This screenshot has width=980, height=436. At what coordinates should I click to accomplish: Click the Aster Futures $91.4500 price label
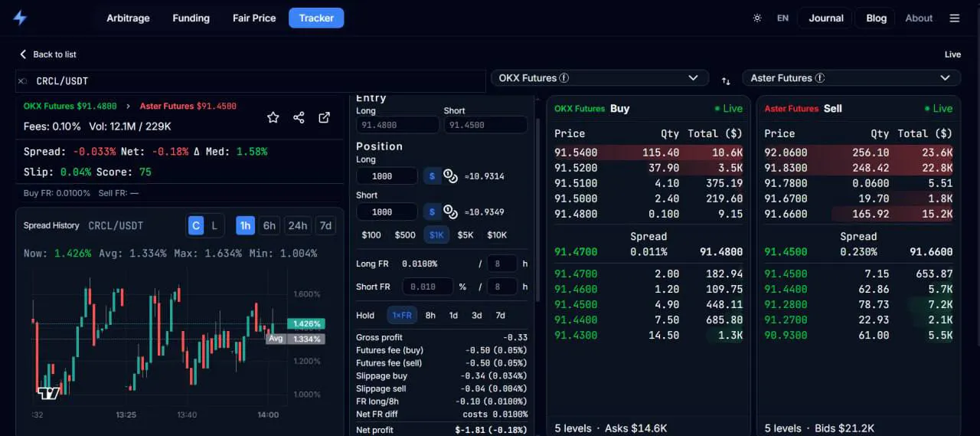point(188,106)
